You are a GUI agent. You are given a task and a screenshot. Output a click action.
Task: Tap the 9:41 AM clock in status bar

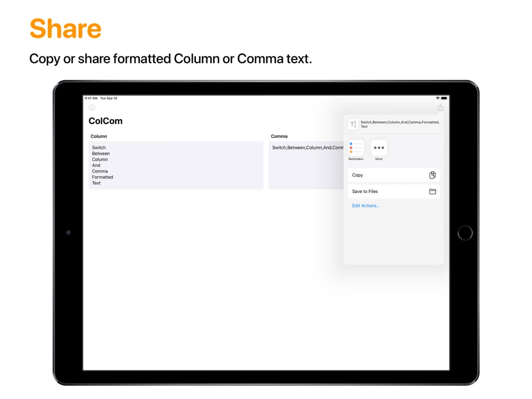tap(91, 98)
